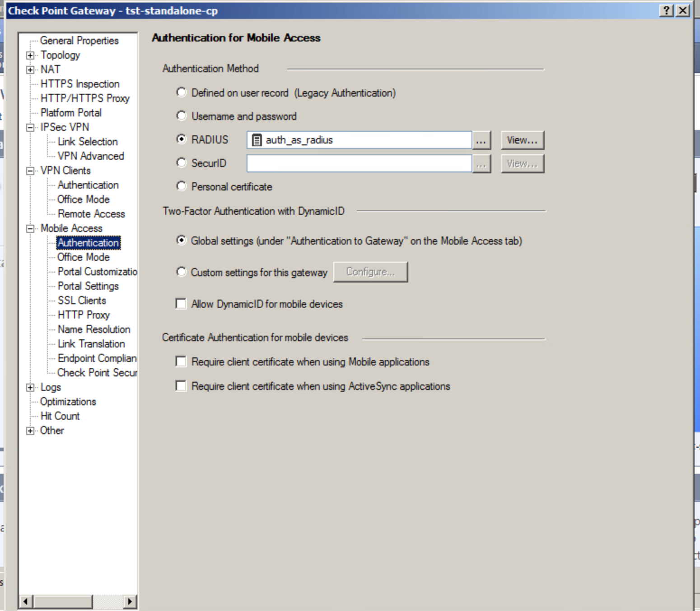The width and height of the screenshot is (700, 611).
Task: Expand the Logs tree node
Action: [30, 388]
